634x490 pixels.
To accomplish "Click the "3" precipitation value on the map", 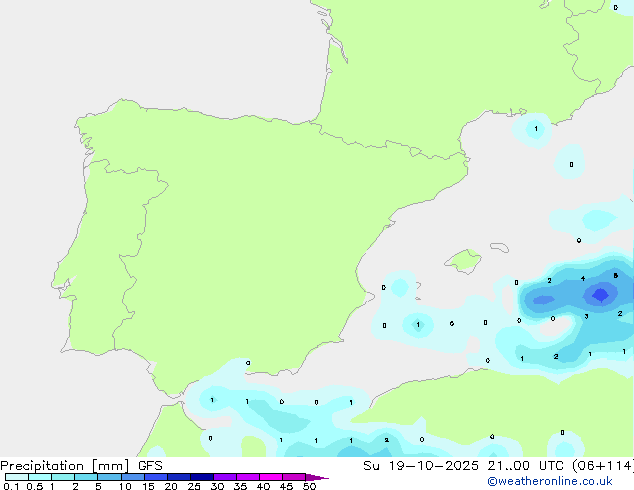I will pos(586,317).
